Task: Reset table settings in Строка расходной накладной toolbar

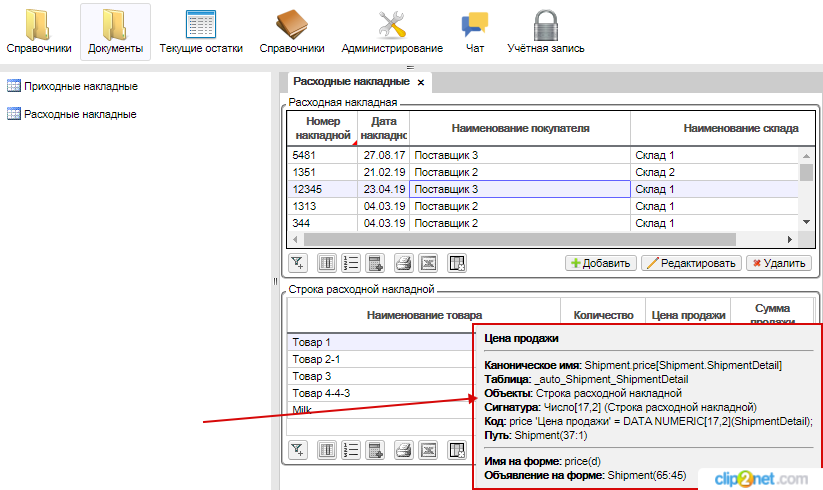Action: 457,450
